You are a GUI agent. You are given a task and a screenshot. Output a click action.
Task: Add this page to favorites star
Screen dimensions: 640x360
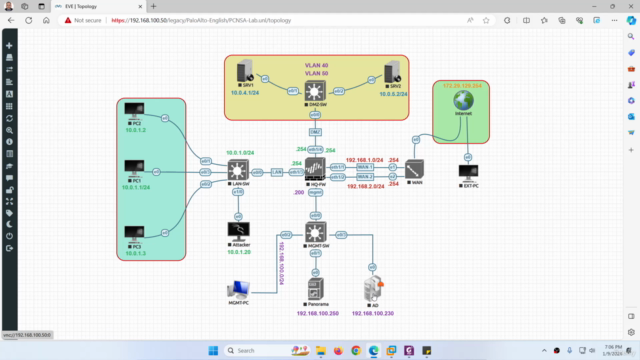(x=486, y=20)
